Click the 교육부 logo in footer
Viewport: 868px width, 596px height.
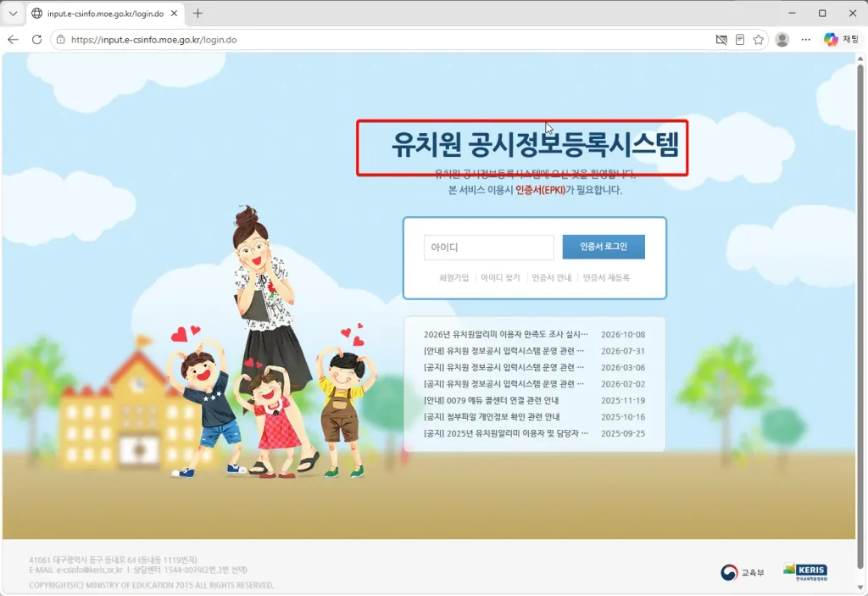(x=743, y=572)
